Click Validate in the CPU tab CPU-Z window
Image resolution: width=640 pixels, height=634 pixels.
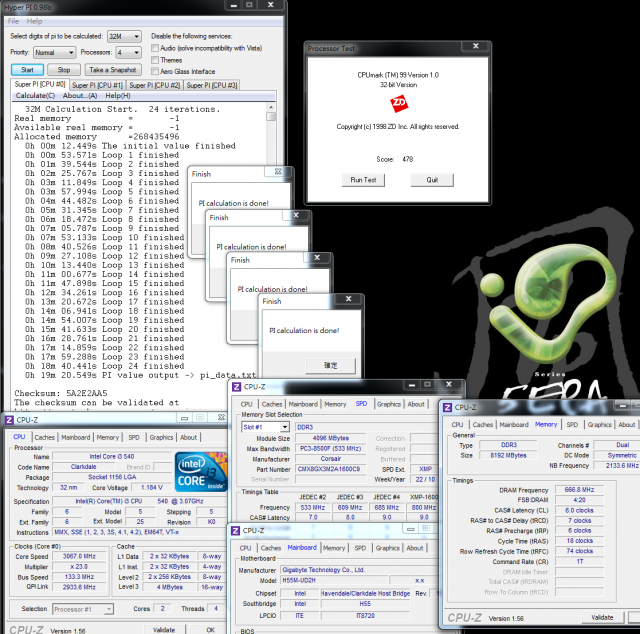[164, 630]
